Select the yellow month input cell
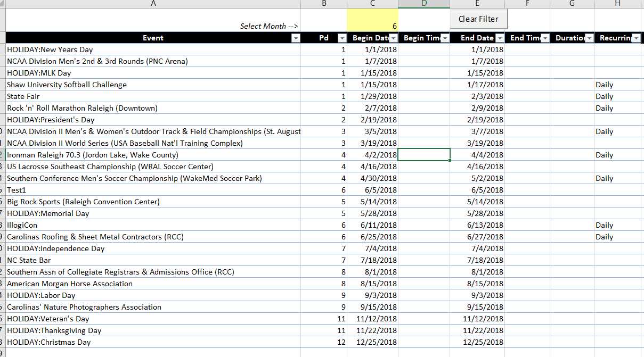644x357 pixels. (372, 20)
